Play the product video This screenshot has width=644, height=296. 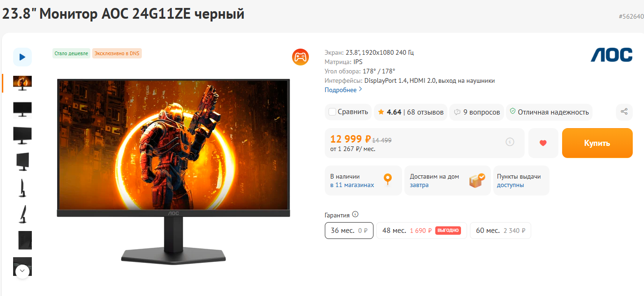pyautogui.click(x=22, y=57)
